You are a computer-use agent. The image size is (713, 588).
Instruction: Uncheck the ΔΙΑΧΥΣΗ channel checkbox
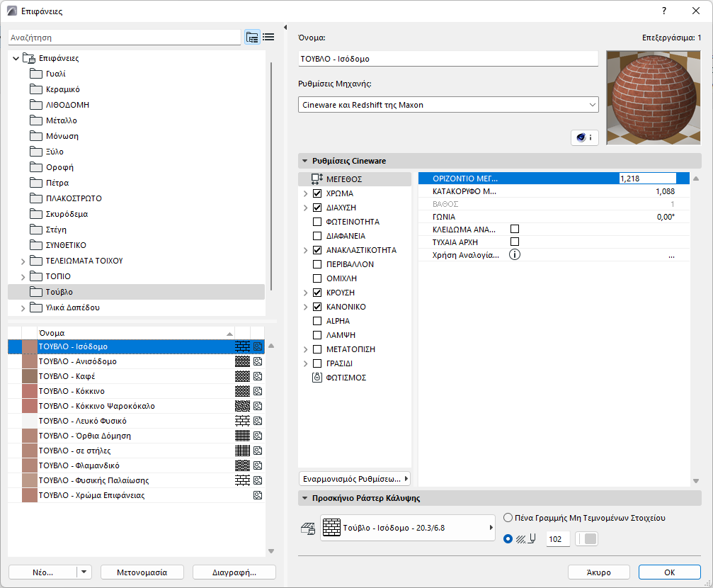point(317,208)
